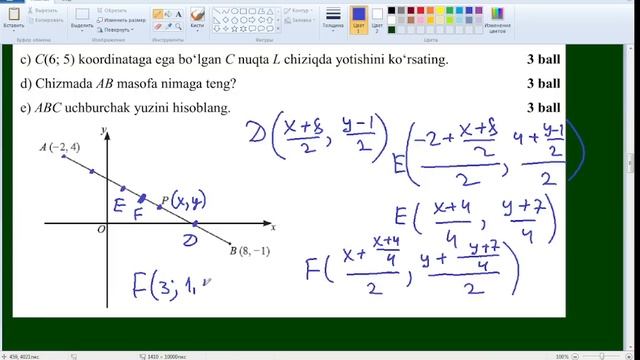The height and width of the screenshot is (360, 640).
Task: Select the Rounded rectangle shape
Action: [253, 11]
